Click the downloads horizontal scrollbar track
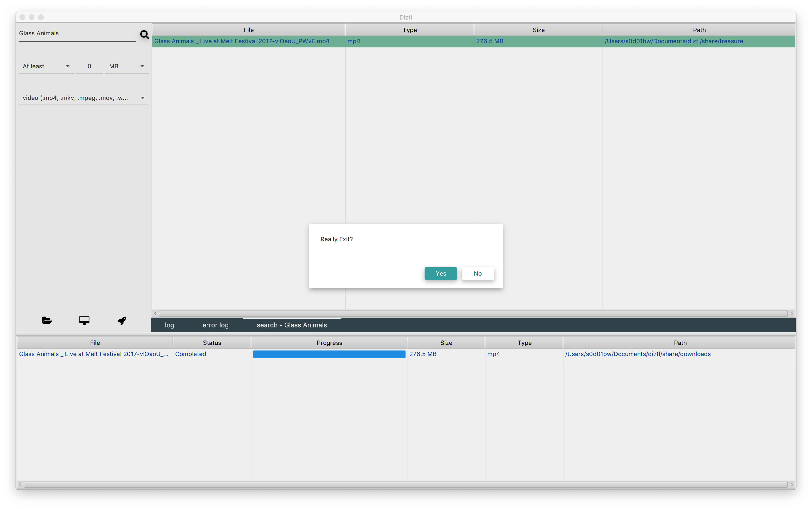The image size is (812, 509). pyautogui.click(x=406, y=484)
